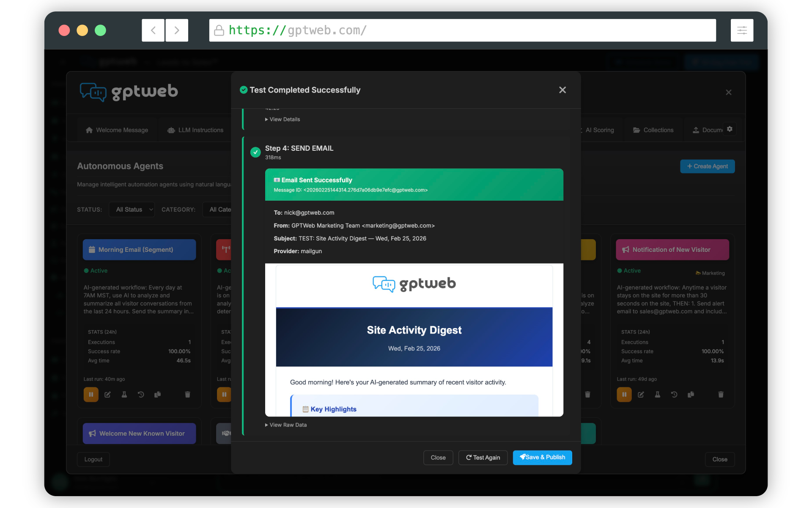Screen dimensions: 812x508
Task: Click the gptweb logo in the email preview
Action: point(414,284)
